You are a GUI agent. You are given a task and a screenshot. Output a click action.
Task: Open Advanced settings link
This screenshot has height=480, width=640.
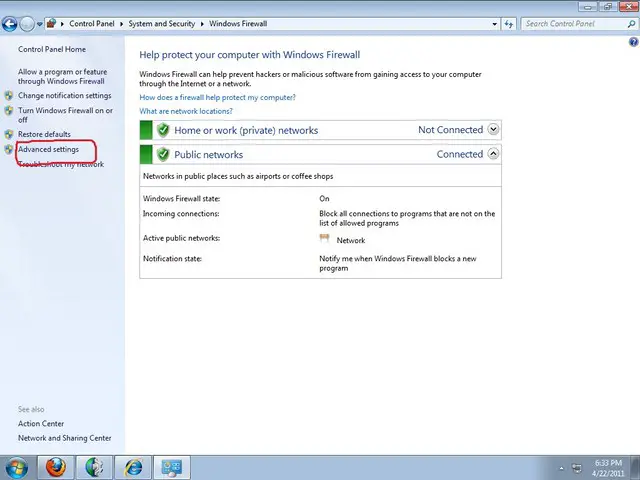pos(48,149)
